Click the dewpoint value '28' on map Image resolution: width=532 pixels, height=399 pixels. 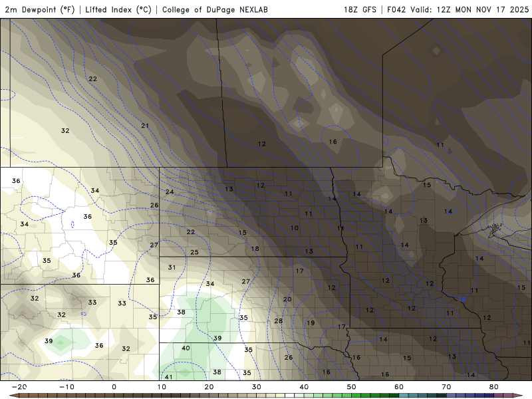click(x=279, y=321)
